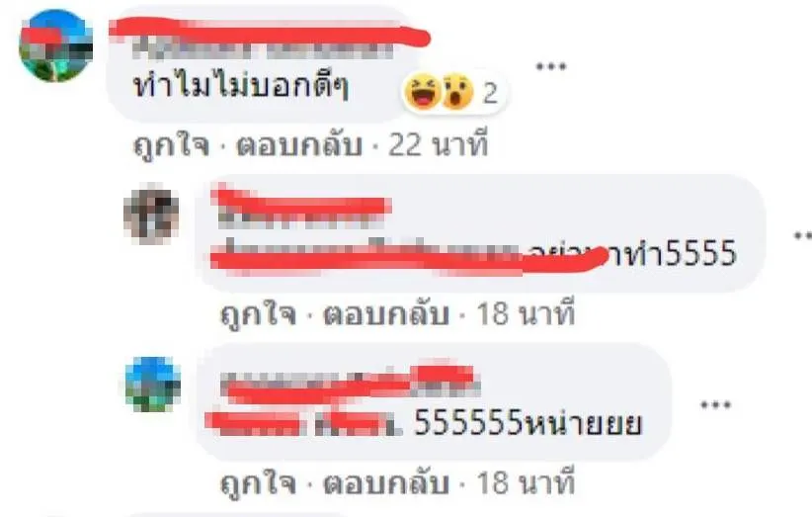Viewport: 812px width, 517px height.
Task: Open the three-dot menu of the ทำไมไม่บอกดีๆ comment
Action: tap(550, 66)
